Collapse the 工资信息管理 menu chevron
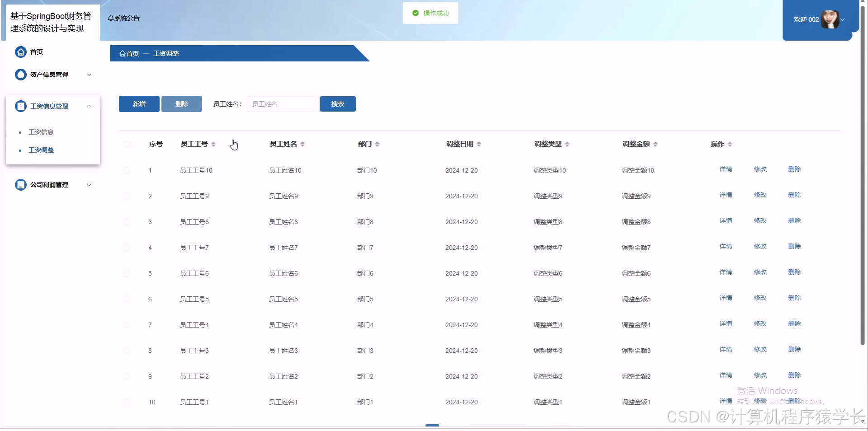 point(89,106)
